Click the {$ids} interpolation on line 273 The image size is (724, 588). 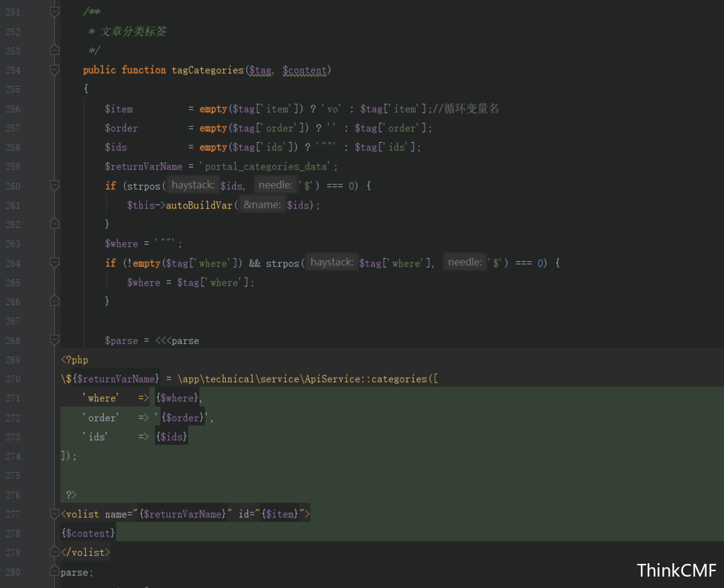[172, 437]
